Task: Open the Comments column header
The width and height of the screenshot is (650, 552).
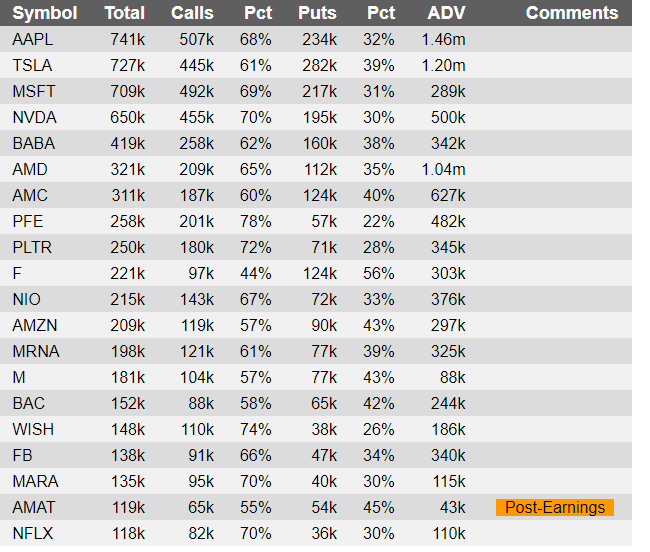Action: coord(572,13)
